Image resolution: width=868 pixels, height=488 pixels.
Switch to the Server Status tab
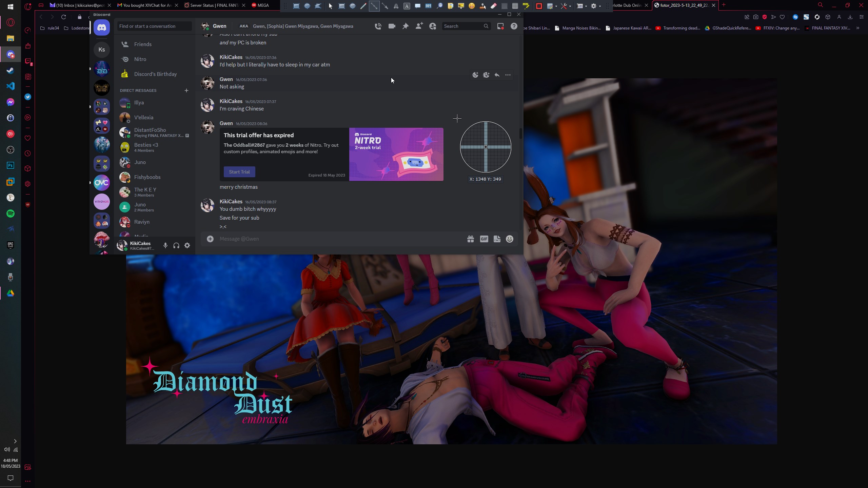[215, 5]
